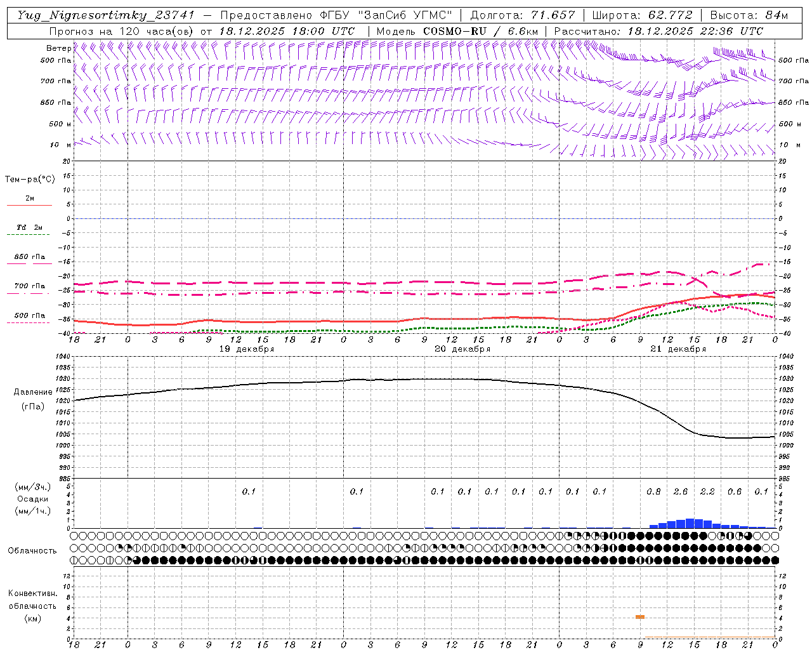Click the (мм/1ч.) precipitation unit label

[33, 511]
